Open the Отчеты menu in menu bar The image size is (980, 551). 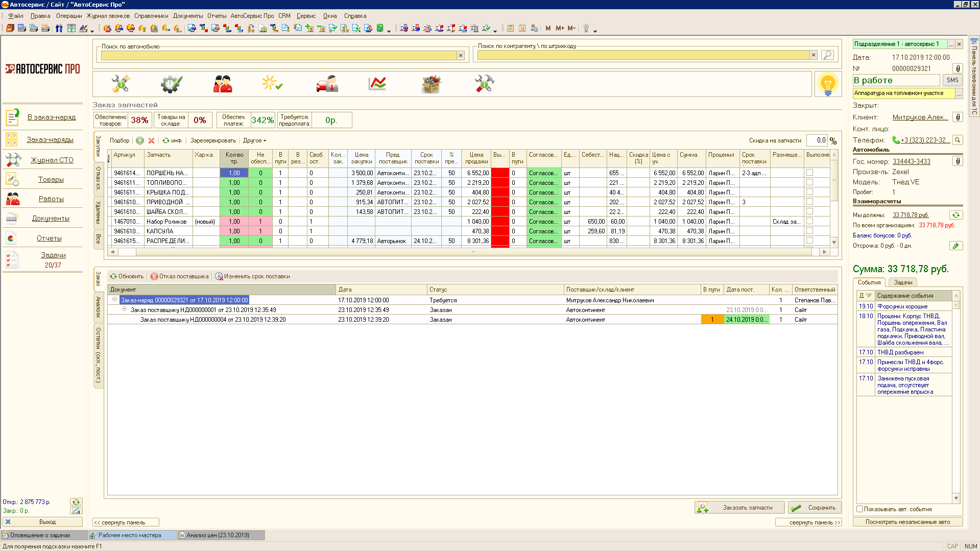point(217,16)
